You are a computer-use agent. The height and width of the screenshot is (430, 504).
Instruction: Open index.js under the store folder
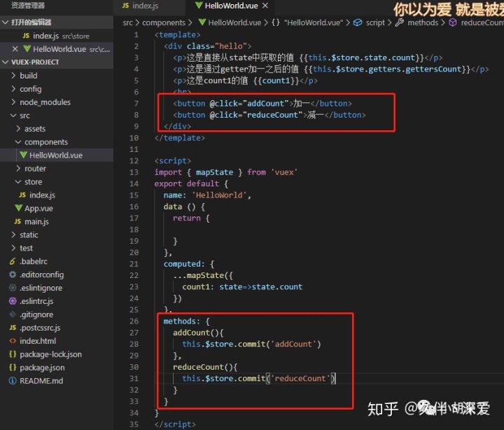[x=57, y=195]
